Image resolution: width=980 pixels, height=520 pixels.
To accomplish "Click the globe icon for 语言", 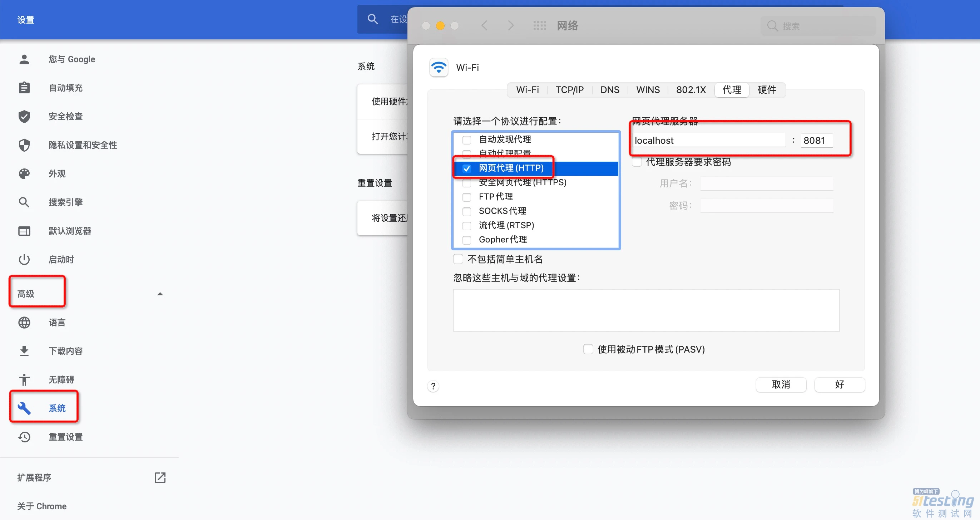I will click(24, 323).
